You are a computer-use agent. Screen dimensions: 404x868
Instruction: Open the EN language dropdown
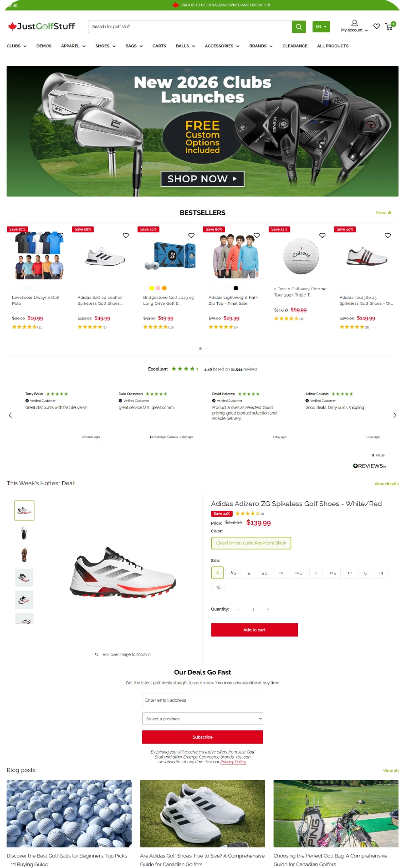(321, 26)
